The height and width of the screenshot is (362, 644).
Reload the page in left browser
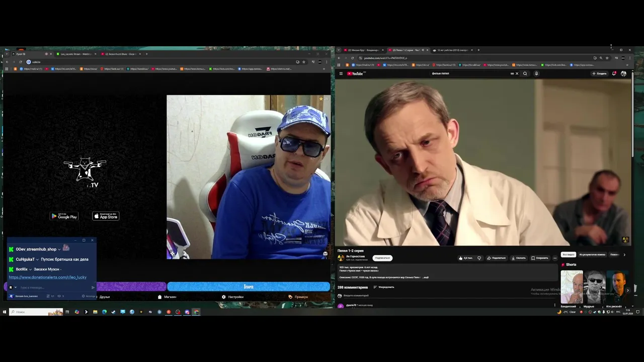[x=21, y=62]
